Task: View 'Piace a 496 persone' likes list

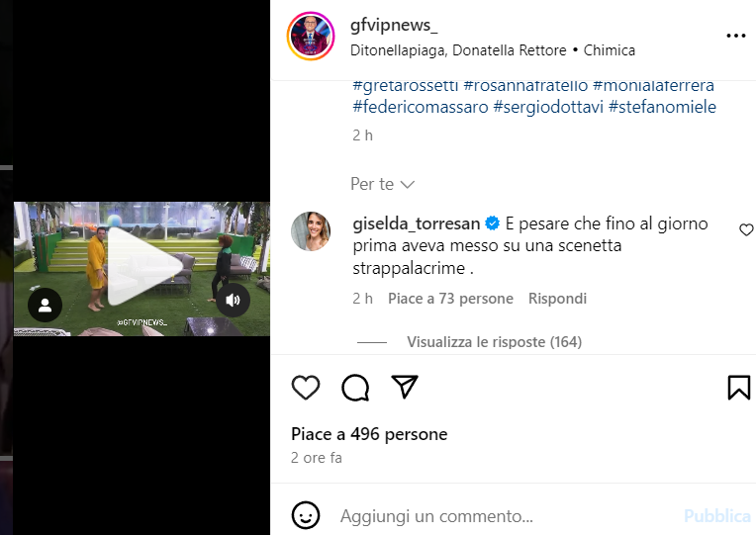Action: point(369,434)
